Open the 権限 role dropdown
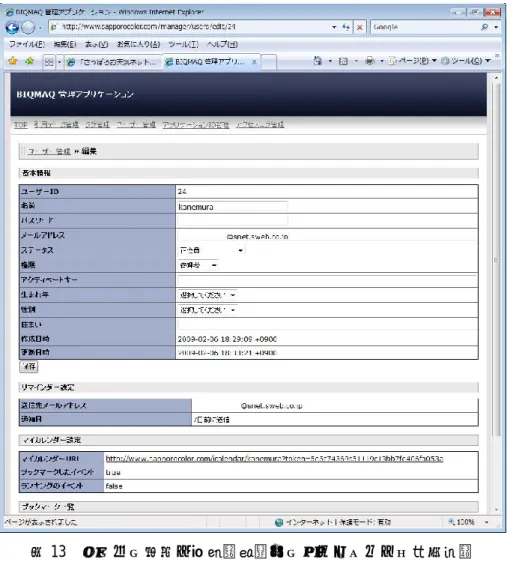 point(198,265)
